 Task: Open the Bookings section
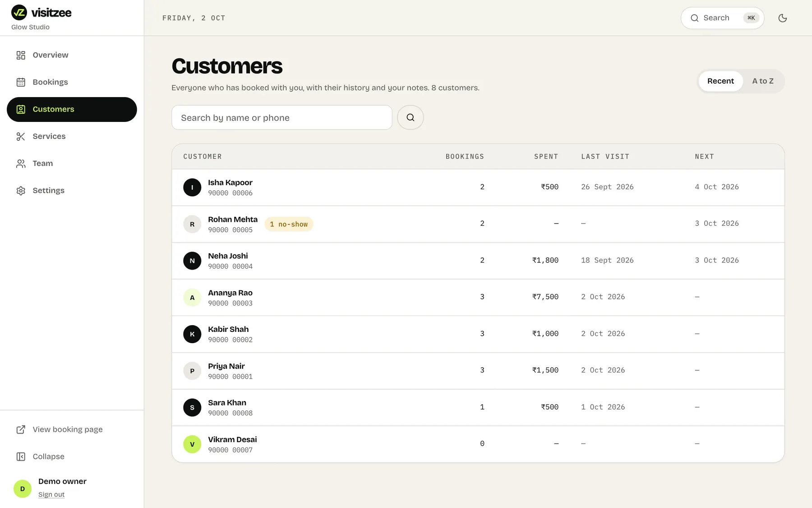pyautogui.click(x=72, y=82)
